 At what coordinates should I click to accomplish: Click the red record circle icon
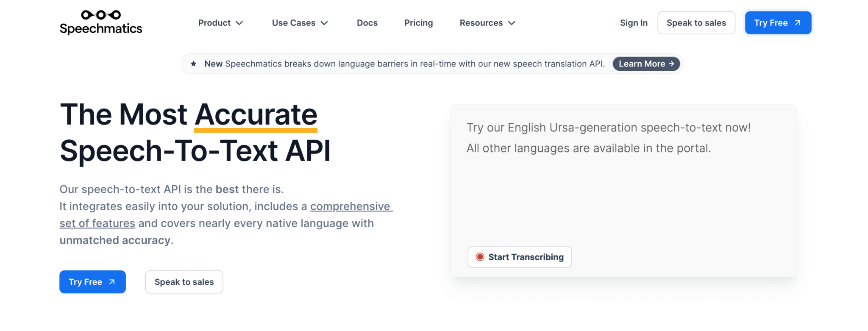point(480,257)
